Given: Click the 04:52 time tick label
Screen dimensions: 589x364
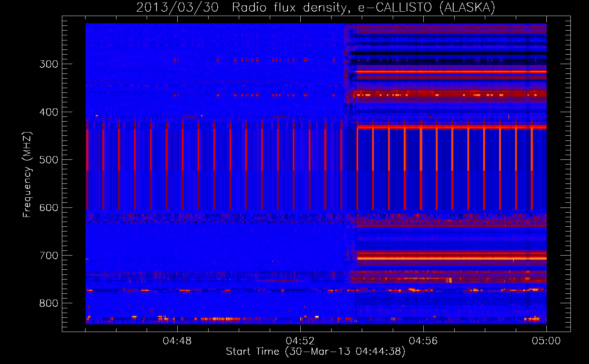Looking at the screenshot, I should (300, 341).
